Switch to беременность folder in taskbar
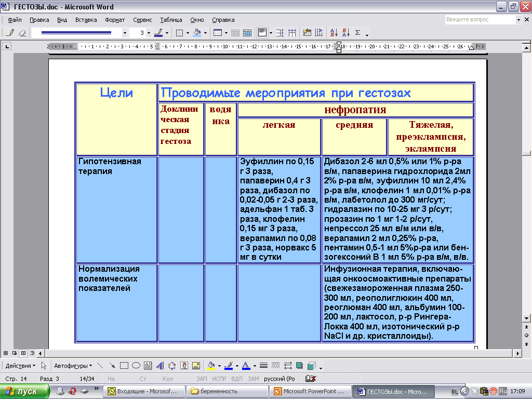 coord(228,391)
